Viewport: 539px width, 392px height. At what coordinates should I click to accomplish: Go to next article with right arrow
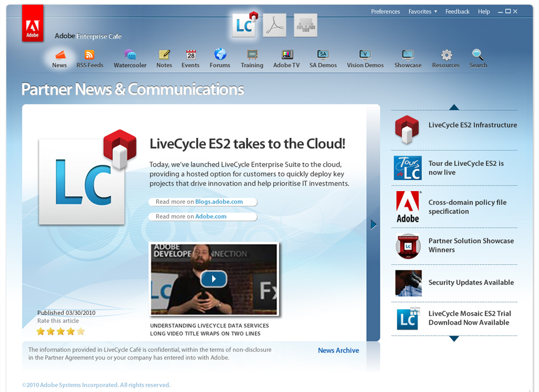pyautogui.click(x=374, y=225)
